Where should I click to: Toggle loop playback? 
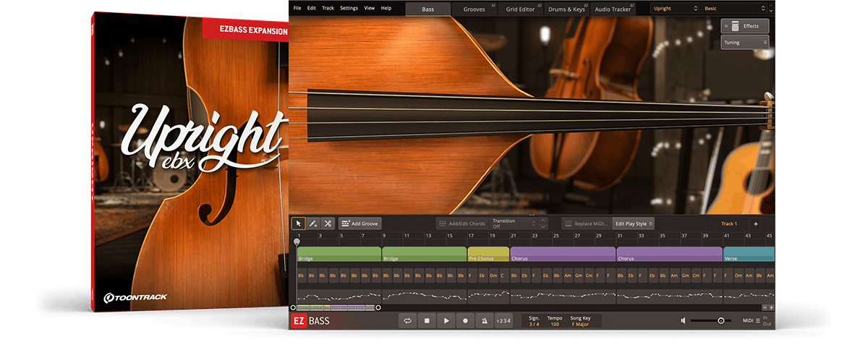408,320
